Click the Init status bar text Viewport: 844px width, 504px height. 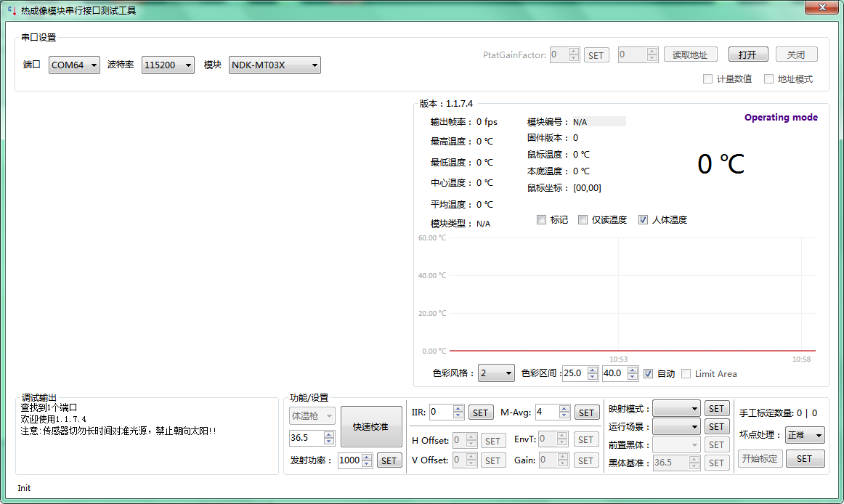24,488
